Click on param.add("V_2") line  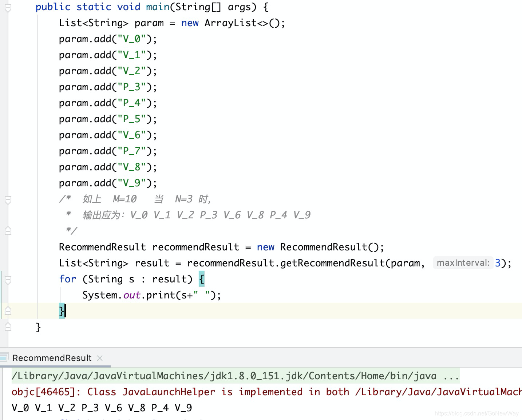pos(108,71)
